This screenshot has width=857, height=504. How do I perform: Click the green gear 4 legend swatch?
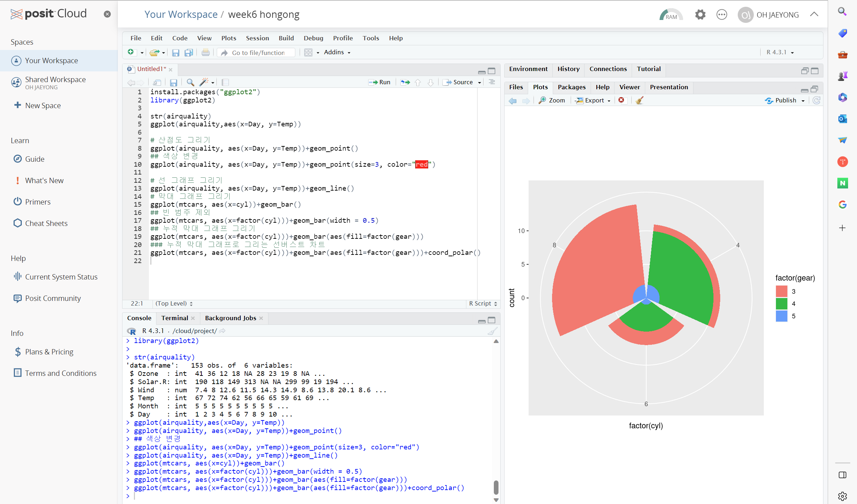(781, 304)
